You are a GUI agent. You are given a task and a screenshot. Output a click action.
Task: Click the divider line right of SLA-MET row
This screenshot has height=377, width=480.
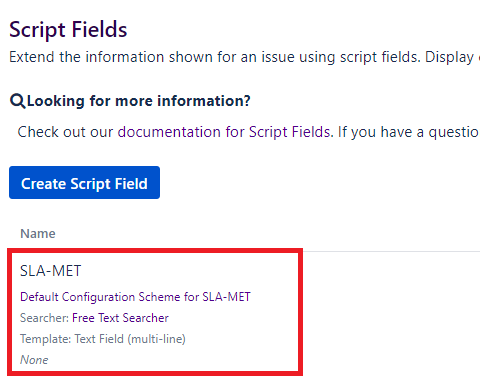[391, 251]
